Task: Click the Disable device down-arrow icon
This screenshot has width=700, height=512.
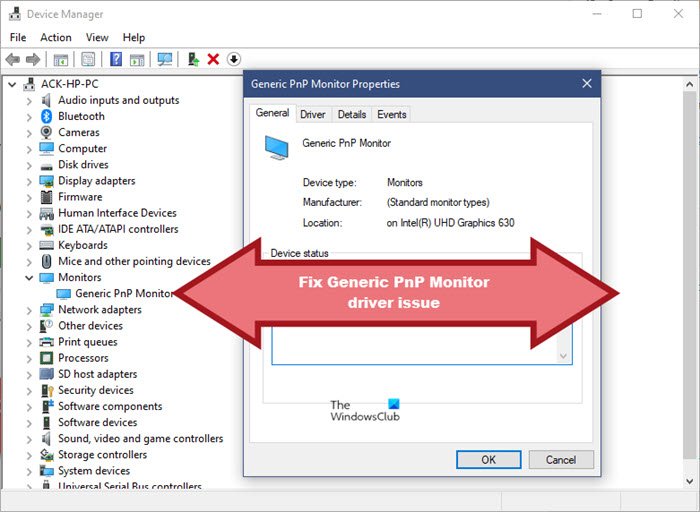Action: pyautogui.click(x=234, y=59)
